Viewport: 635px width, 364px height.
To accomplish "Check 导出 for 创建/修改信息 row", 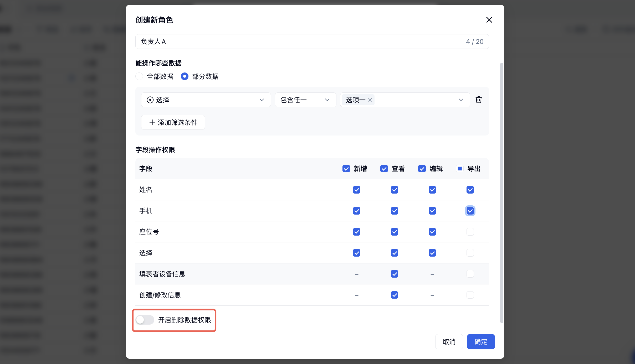I will [470, 295].
